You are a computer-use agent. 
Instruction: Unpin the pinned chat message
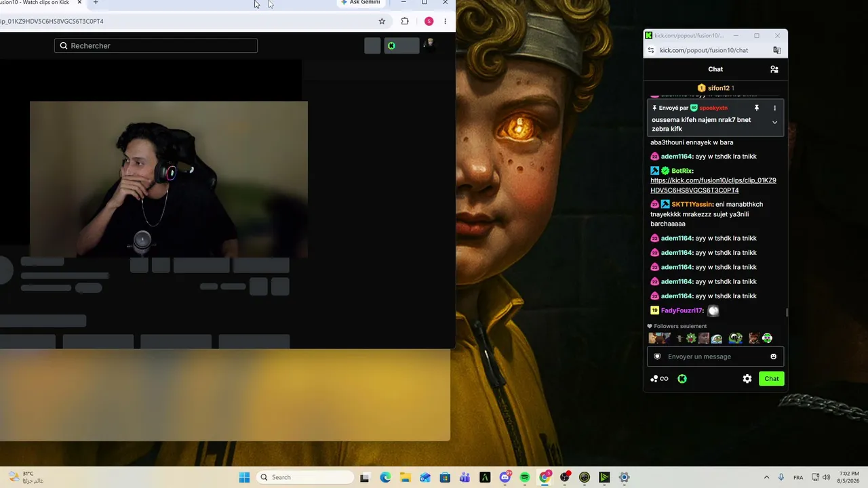click(x=757, y=108)
